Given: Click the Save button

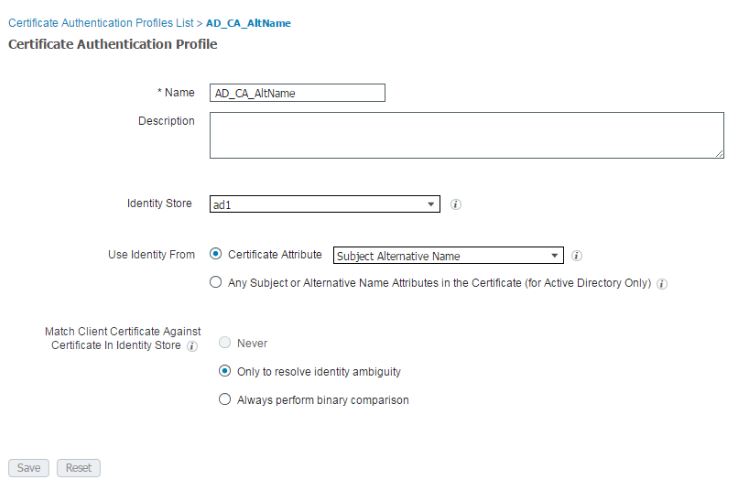Looking at the screenshot, I should [x=28, y=468].
